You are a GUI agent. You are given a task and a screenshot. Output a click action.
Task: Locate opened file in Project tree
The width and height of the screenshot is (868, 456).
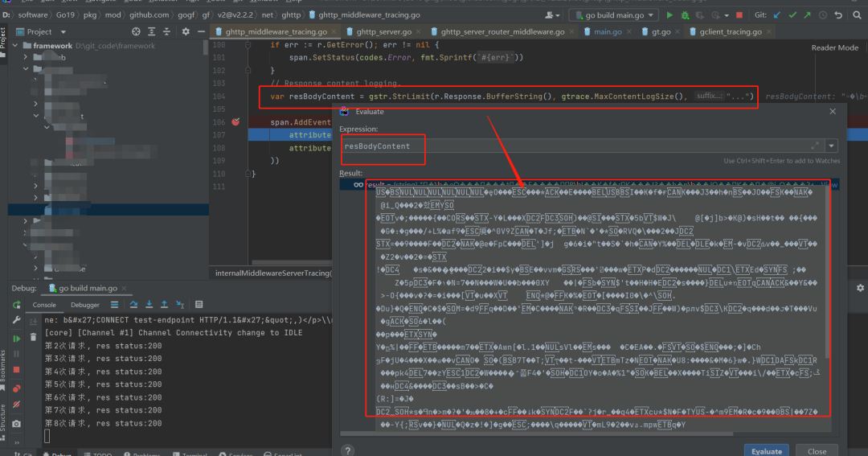(136, 32)
